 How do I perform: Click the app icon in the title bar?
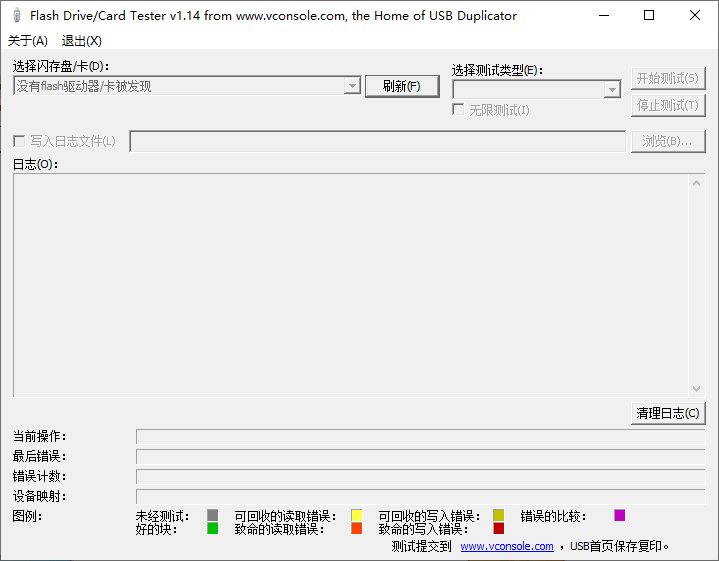pyautogui.click(x=17, y=15)
